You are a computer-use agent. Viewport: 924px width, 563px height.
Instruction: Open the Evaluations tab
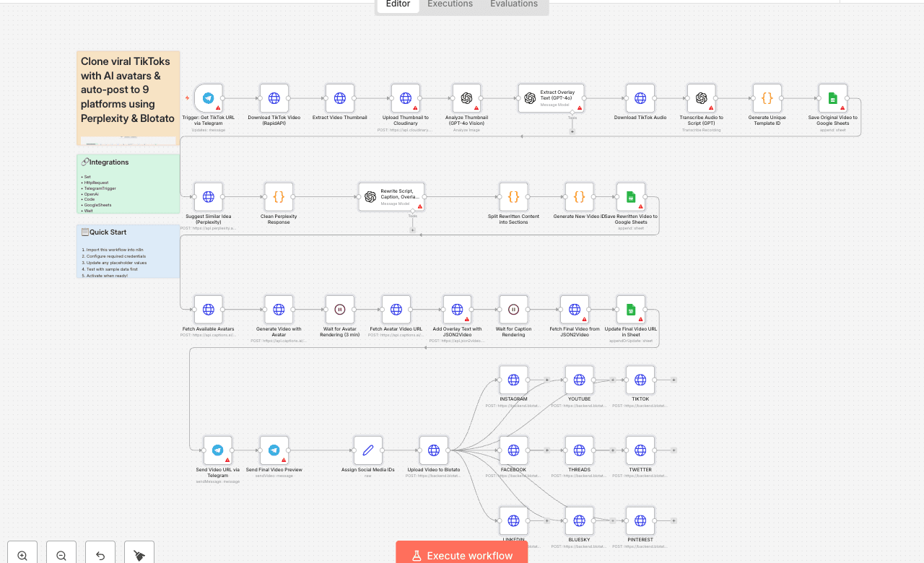pyautogui.click(x=513, y=4)
